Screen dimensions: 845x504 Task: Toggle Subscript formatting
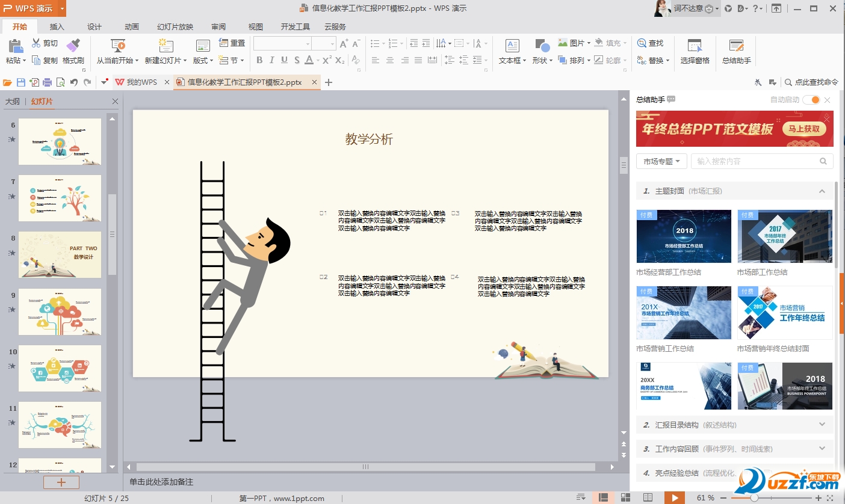click(340, 60)
